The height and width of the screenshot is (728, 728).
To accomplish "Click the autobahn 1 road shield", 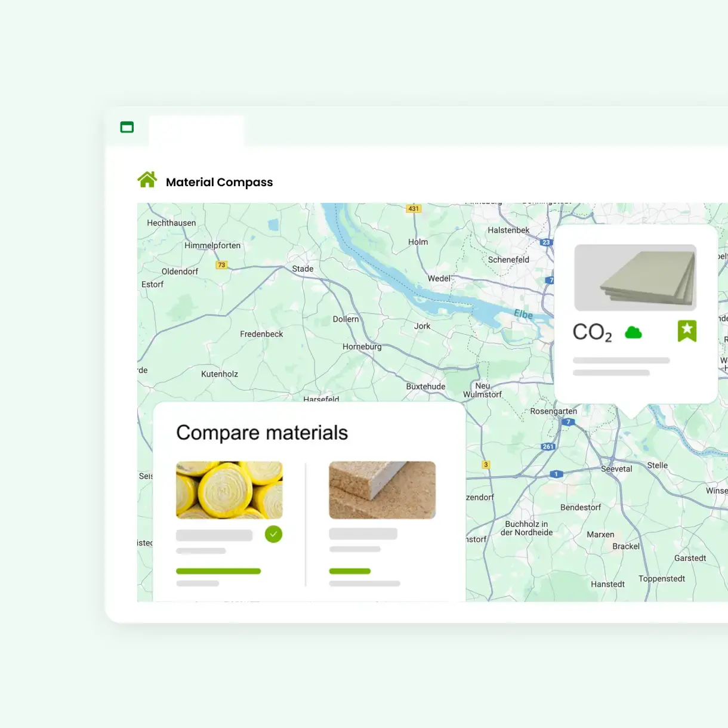I will point(556,474).
